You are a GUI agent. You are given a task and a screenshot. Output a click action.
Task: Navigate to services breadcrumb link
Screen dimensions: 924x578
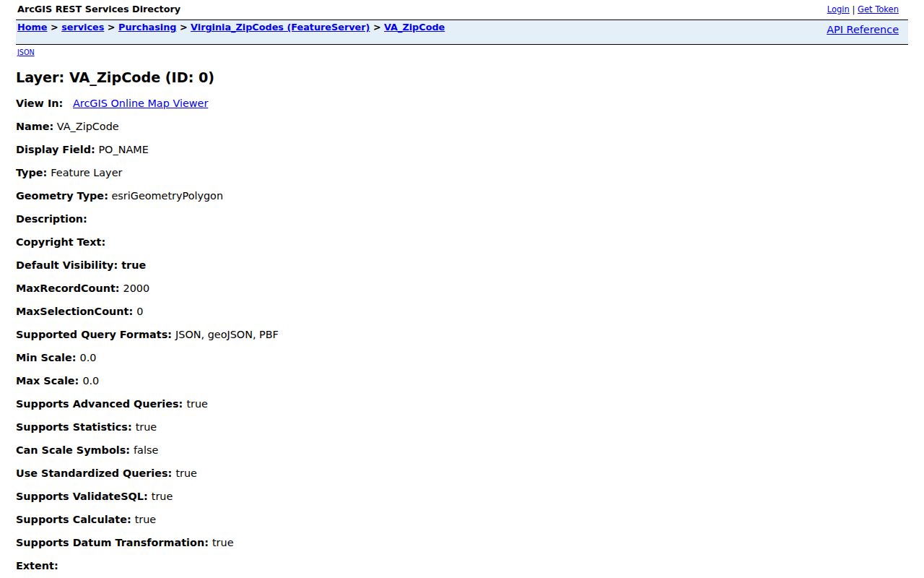click(x=83, y=27)
